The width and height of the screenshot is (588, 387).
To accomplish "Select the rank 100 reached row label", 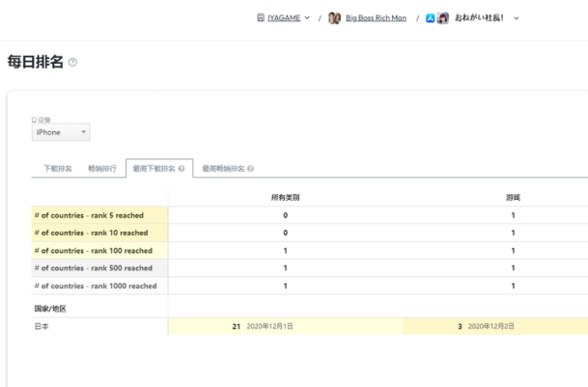I will tap(99, 251).
